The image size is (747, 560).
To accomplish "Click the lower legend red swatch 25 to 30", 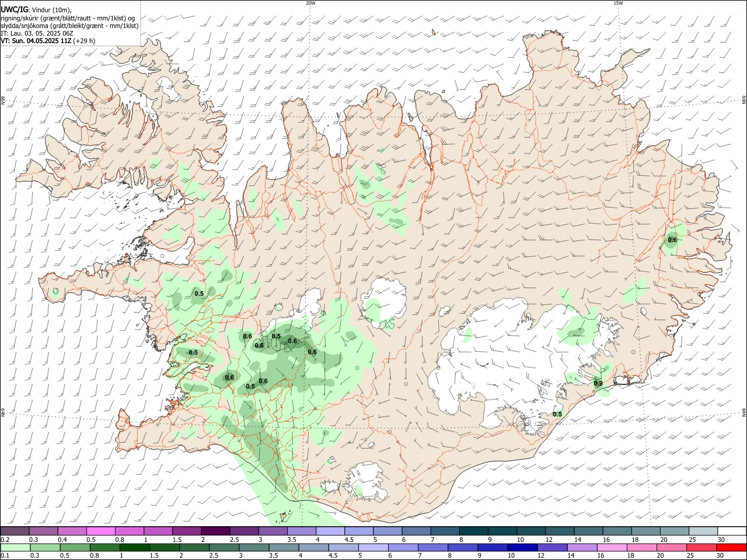I will tap(701, 547).
